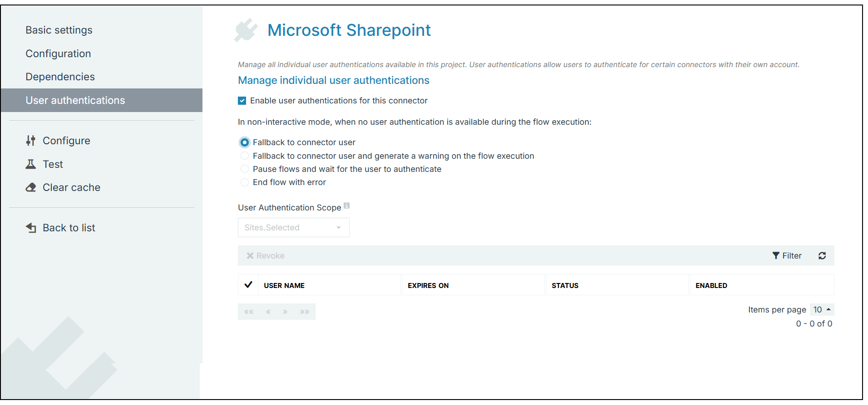Select User authentications in the sidebar
Screen dimensions: 868x405
point(102,100)
